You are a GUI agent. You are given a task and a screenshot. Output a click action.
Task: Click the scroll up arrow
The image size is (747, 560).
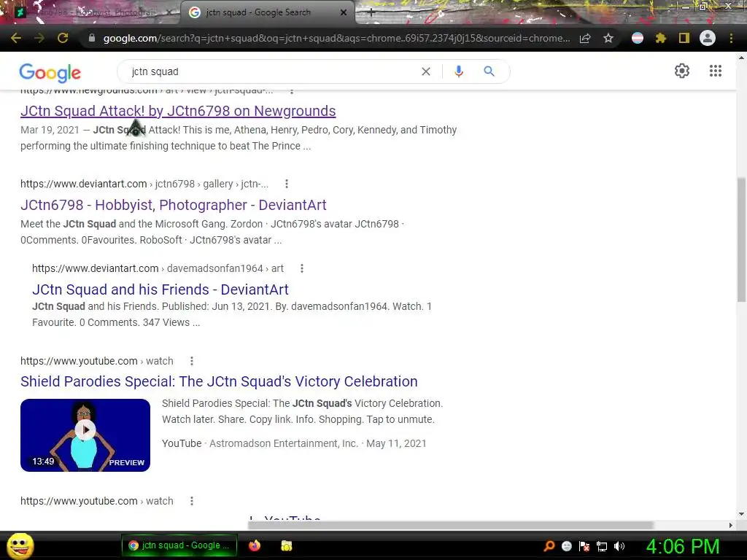741,57
